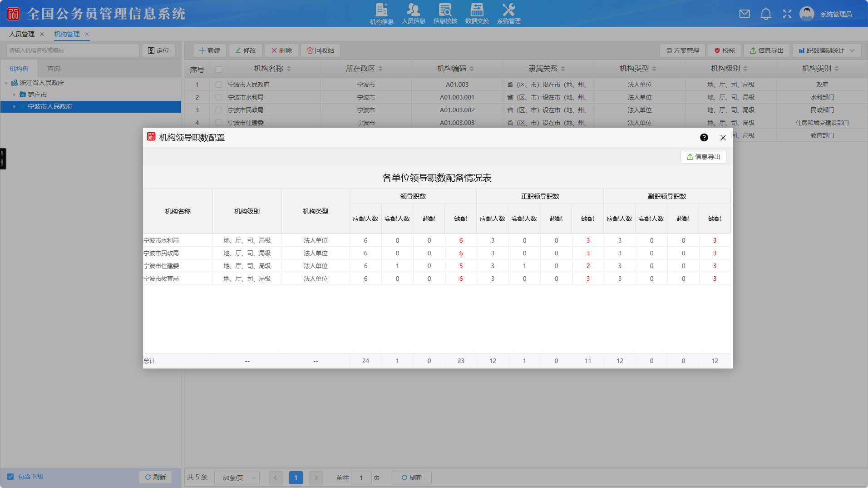Toggle the 包含下级 checkbox
Viewport: 868px width, 488px height.
point(10,477)
